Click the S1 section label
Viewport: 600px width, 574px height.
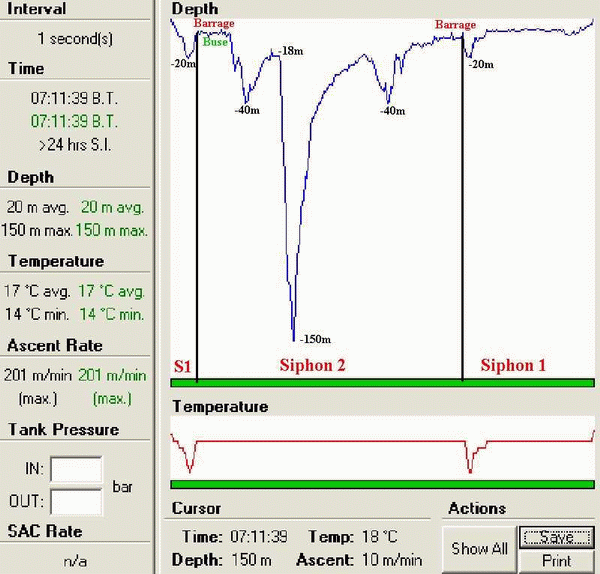[182, 367]
